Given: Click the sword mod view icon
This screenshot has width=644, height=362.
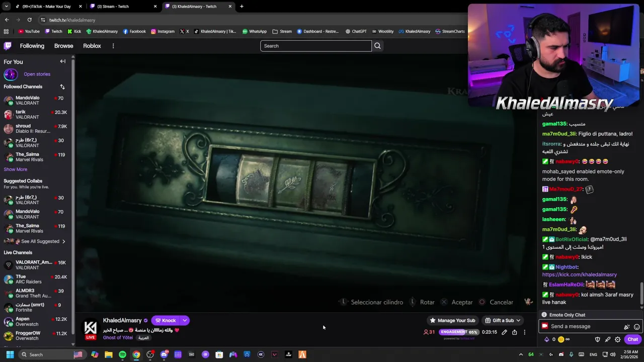Looking at the screenshot, I should (608, 339).
